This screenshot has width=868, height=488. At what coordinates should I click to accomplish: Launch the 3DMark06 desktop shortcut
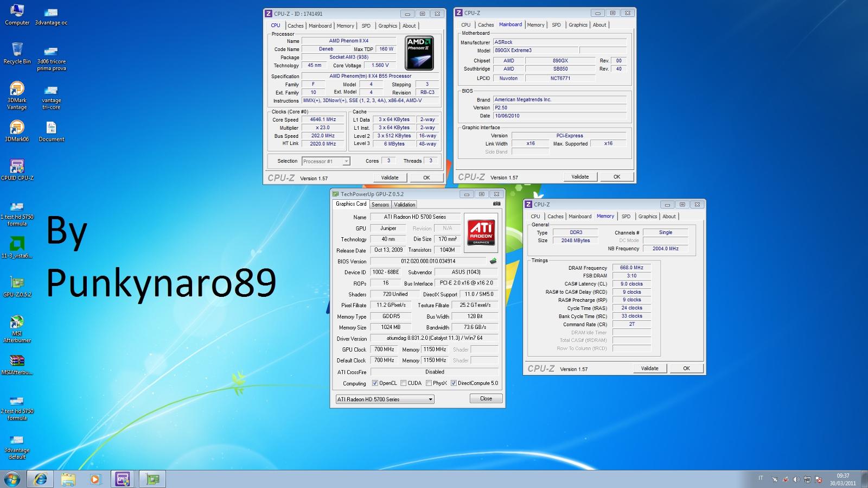[17, 131]
